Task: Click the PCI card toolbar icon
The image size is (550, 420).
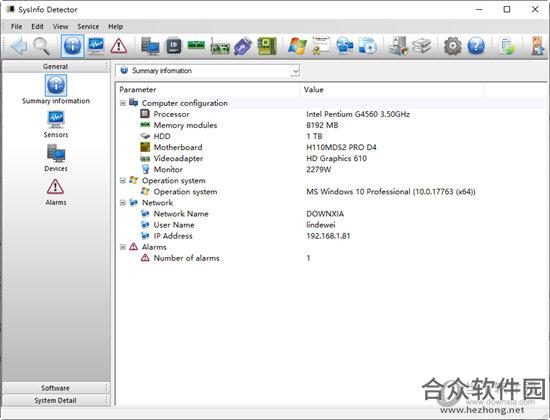Action: tap(220, 47)
